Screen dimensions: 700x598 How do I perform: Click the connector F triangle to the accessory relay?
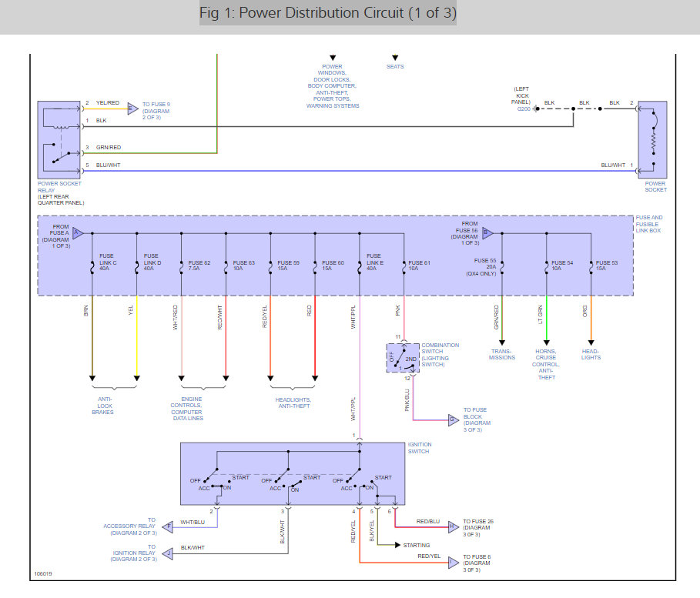pos(167,527)
